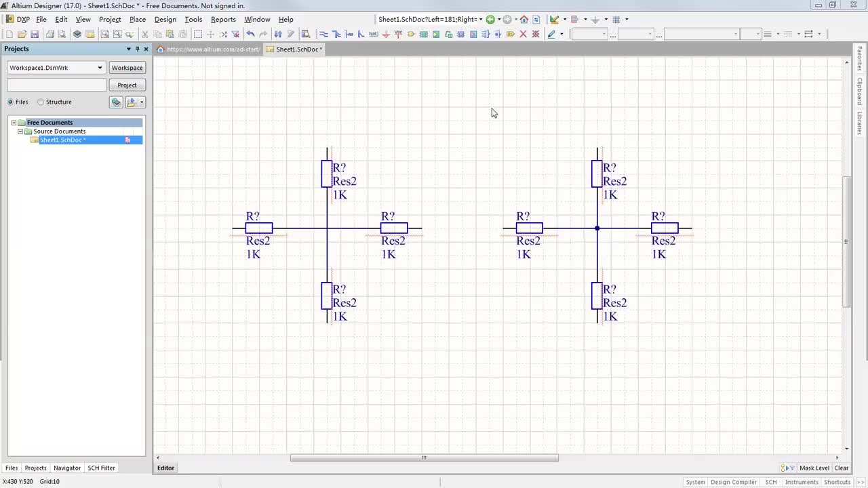Collapse the Free Documents tree node

pyautogui.click(x=14, y=123)
